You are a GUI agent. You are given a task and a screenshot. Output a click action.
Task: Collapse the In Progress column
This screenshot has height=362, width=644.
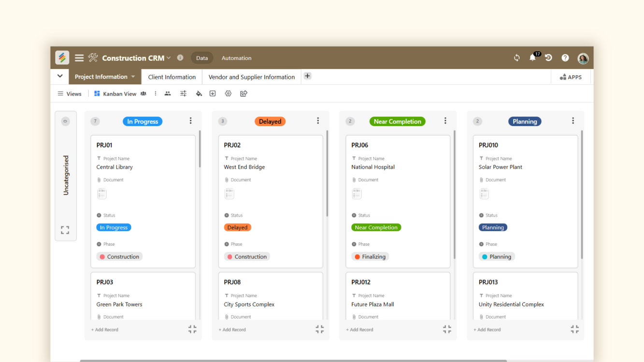click(x=192, y=329)
